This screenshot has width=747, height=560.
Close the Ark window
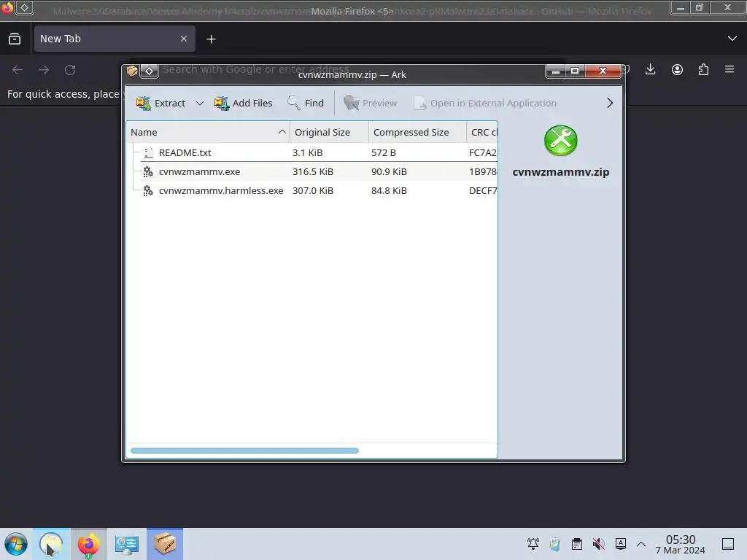[603, 71]
